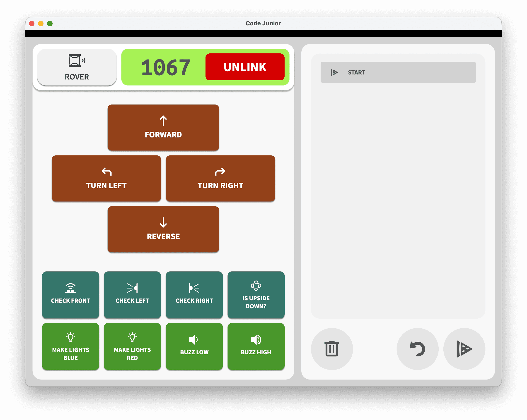
Task: Select the Rover device button
Action: 77,67
